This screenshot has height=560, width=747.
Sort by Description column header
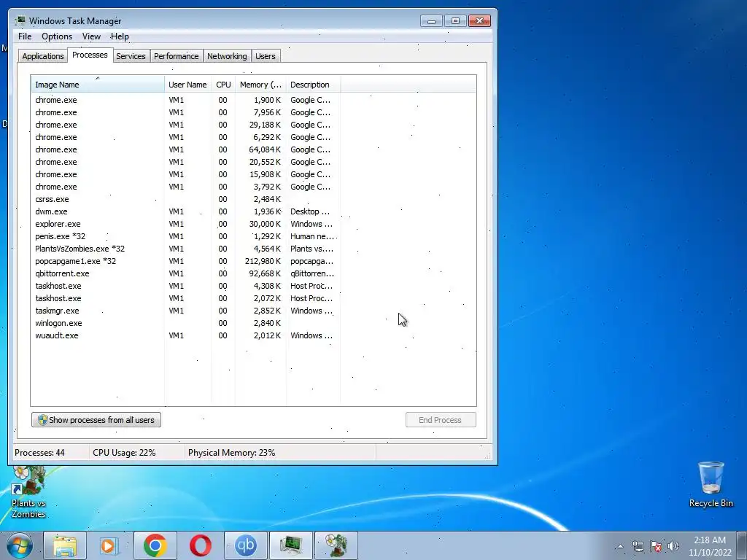point(313,85)
